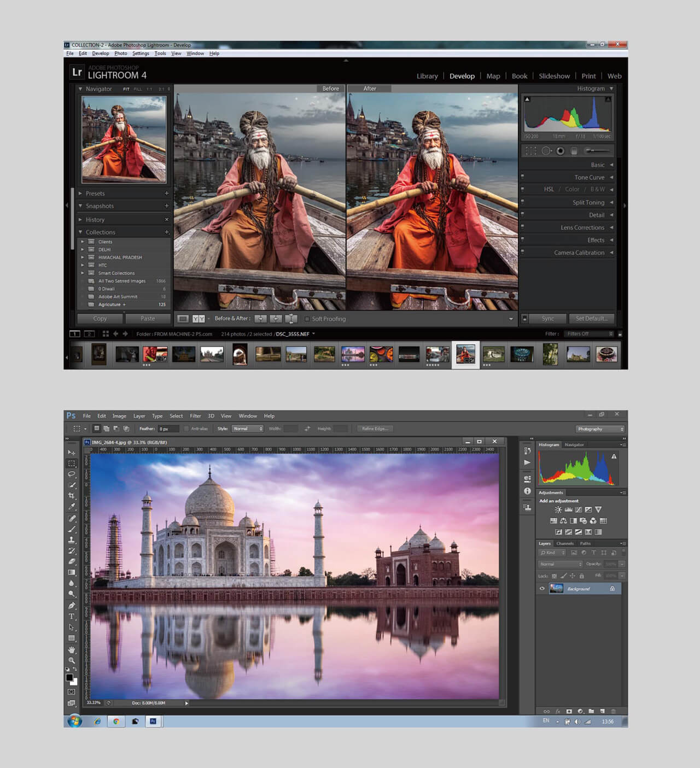
Task: Open the Photography workspace dropdown
Action: pos(600,429)
